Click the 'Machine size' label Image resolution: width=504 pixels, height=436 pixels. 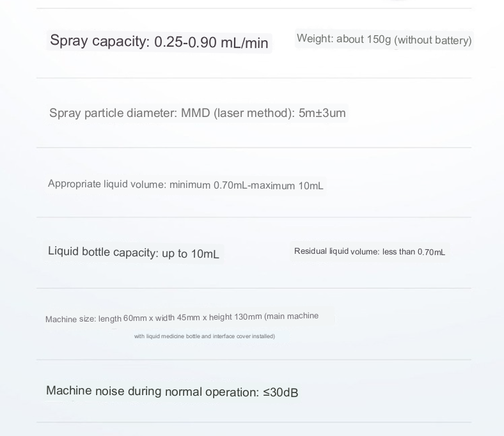coord(70,319)
